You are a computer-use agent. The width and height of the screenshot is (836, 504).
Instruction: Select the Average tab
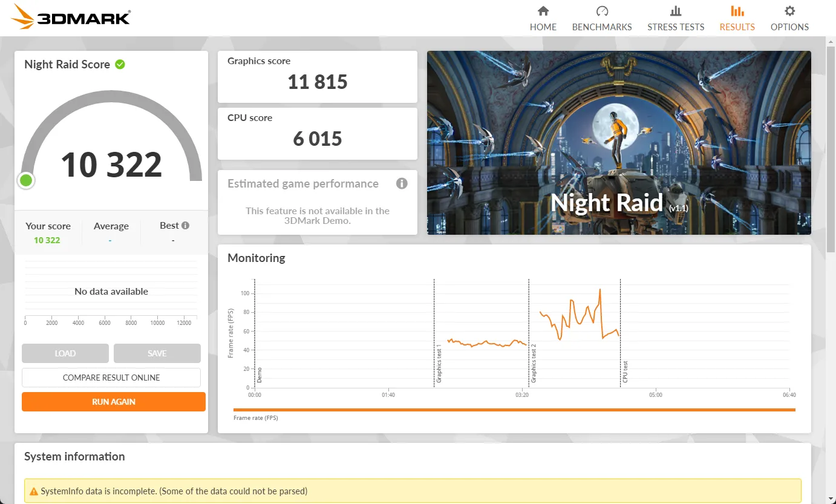111,226
